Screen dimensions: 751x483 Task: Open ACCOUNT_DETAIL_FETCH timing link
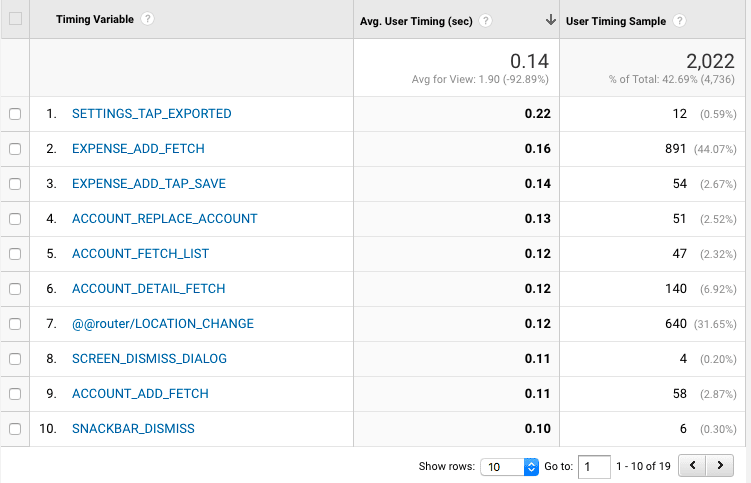pyautogui.click(x=148, y=288)
